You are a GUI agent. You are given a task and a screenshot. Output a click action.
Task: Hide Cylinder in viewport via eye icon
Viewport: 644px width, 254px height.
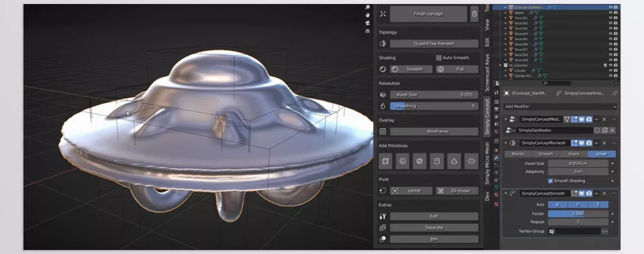pos(610,70)
